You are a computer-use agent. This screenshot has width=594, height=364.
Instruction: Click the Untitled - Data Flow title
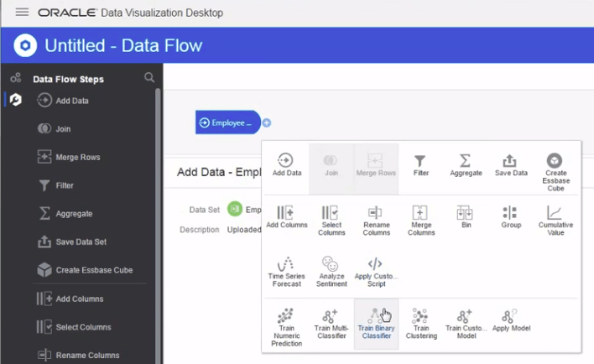123,46
